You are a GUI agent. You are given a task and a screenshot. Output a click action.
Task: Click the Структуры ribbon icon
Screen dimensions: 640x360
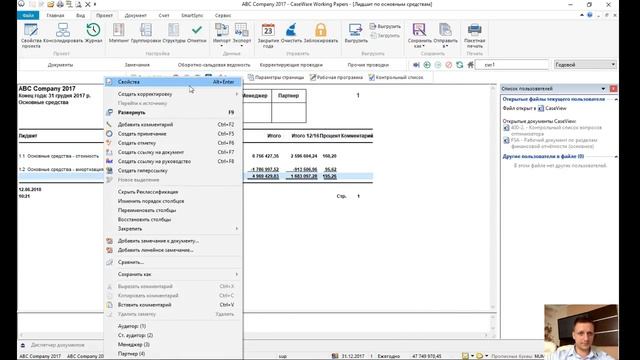point(173,31)
